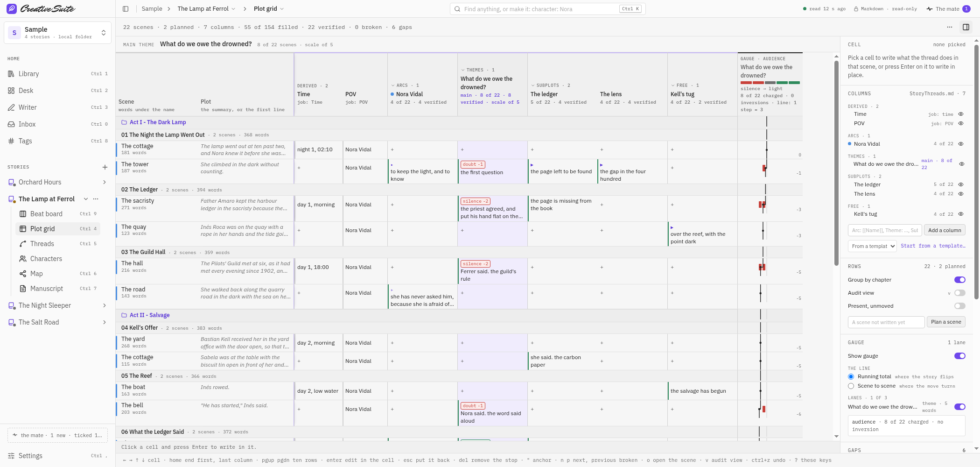
Task: Open the Library icon in sidebar
Action: 11,74
